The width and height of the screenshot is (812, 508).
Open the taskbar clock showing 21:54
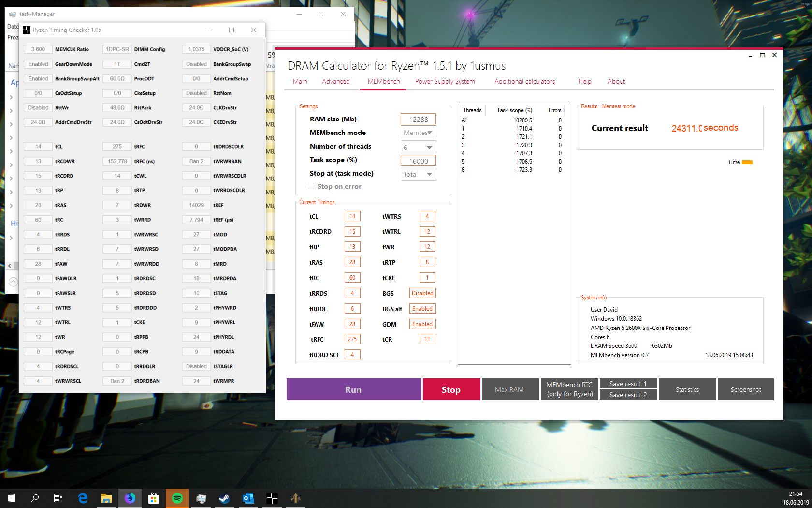point(796,498)
